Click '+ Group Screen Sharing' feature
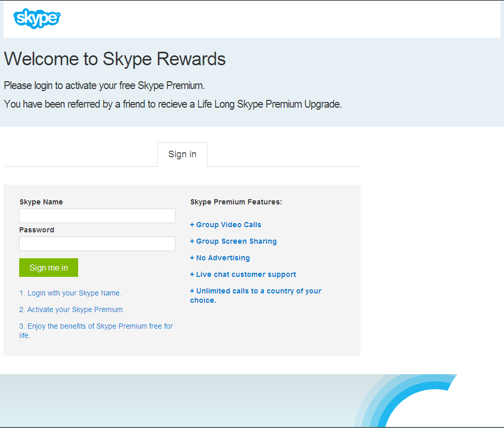 233,241
